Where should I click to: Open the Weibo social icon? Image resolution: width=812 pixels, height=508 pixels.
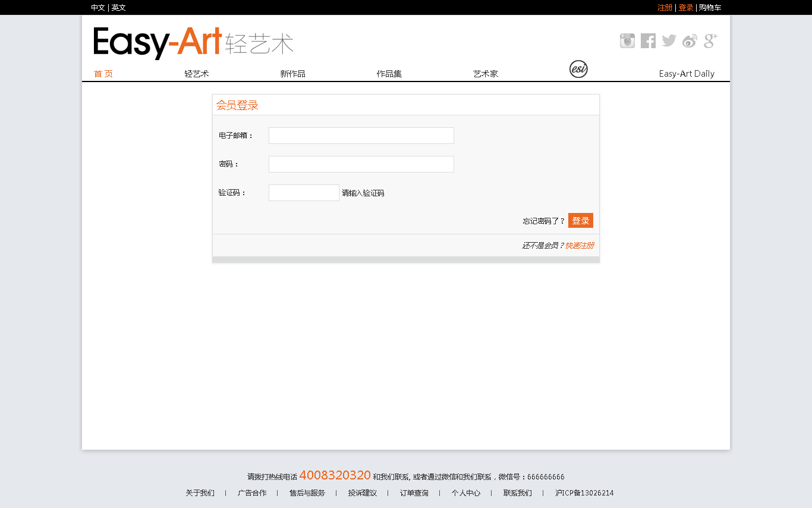point(690,41)
